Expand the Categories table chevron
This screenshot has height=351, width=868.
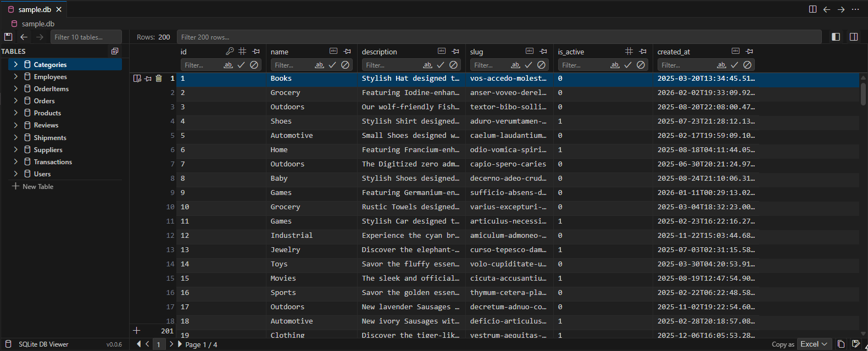pos(16,64)
